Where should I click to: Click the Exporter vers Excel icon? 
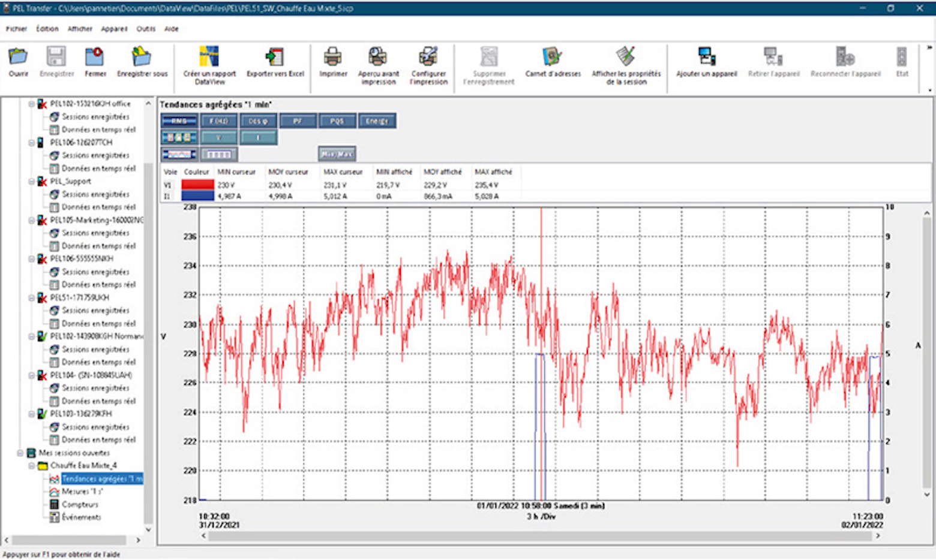coord(275,56)
